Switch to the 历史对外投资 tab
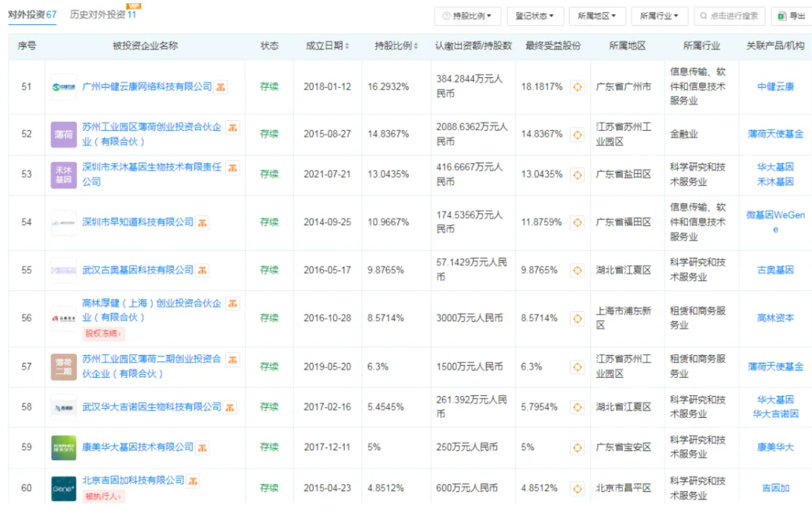Viewport: 812px width, 517px height. [x=103, y=14]
